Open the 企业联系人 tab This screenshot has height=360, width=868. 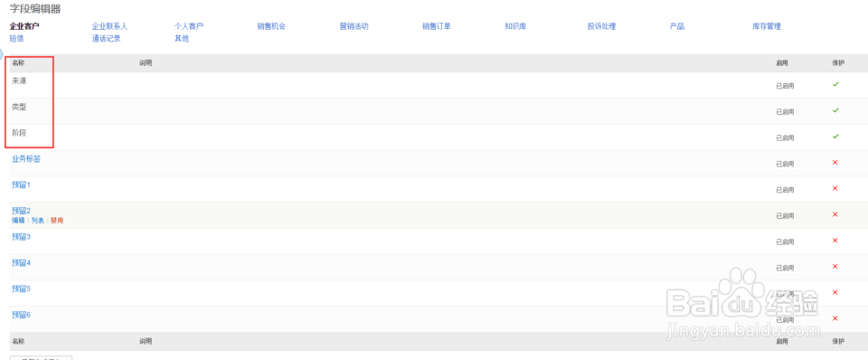pos(109,26)
